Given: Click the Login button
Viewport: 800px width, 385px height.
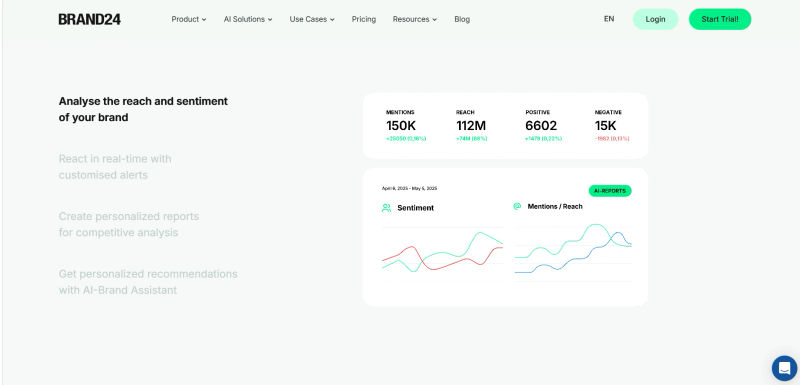Looking at the screenshot, I should tap(656, 19).
